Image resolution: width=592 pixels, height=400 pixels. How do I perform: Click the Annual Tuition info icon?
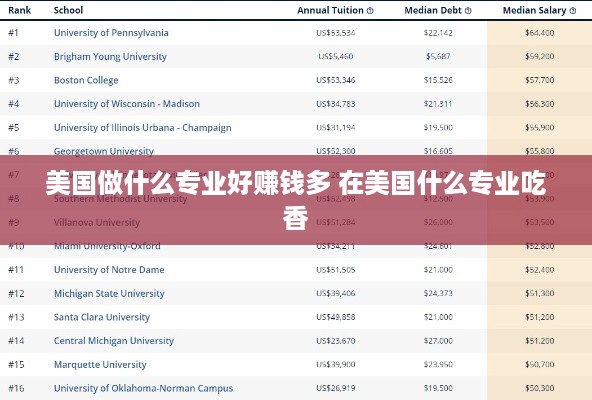coord(370,11)
